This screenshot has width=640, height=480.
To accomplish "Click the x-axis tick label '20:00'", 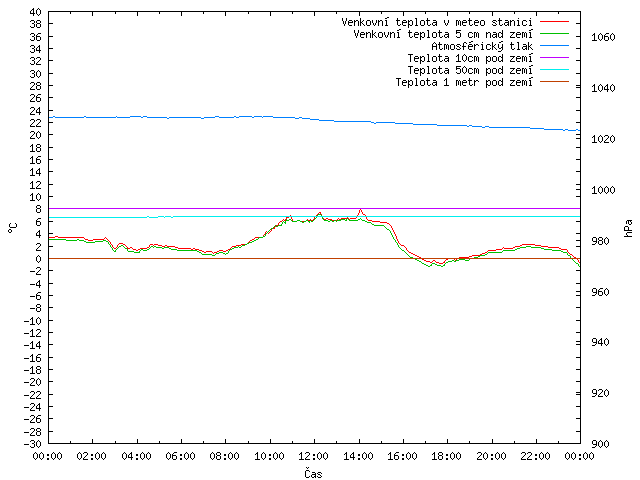I will pyautogui.click(x=491, y=456).
